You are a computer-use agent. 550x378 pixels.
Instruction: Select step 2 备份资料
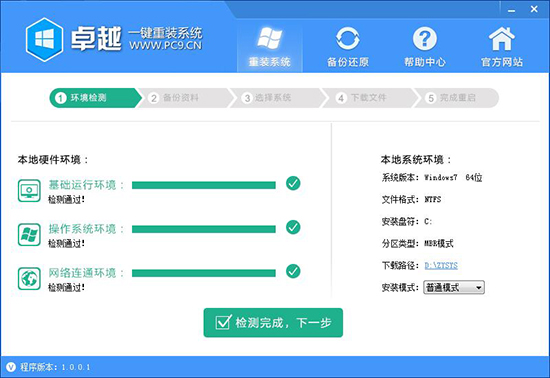pos(185,98)
